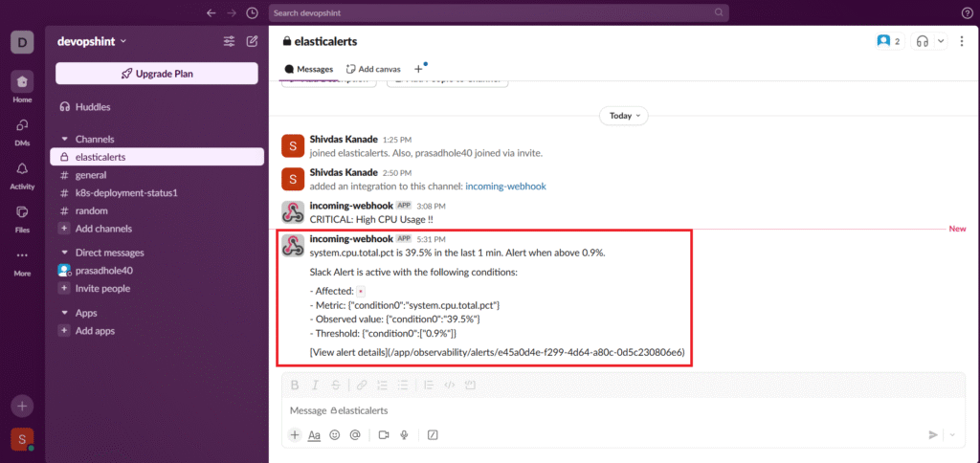Record a video clip

[x=384, y=435]
